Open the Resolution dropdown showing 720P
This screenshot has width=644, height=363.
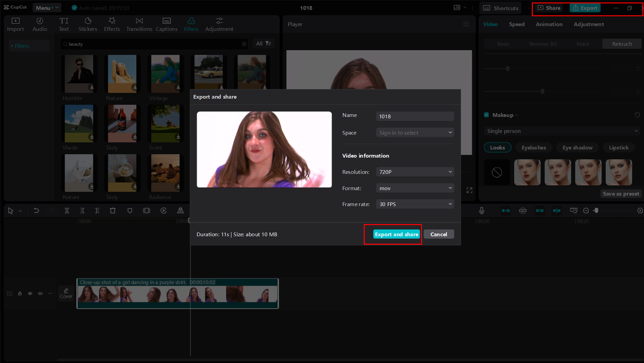tap(415, 172)
